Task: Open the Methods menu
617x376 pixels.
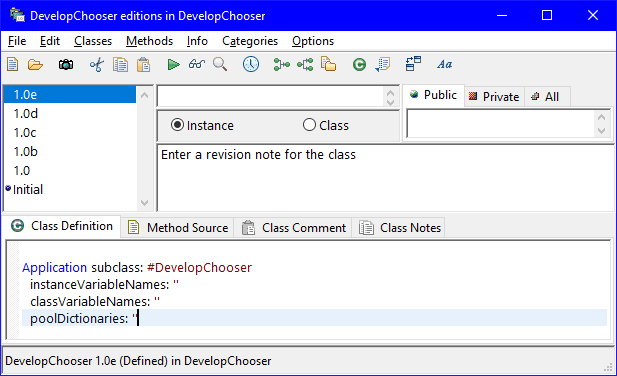Action: (x=150, y=41)
